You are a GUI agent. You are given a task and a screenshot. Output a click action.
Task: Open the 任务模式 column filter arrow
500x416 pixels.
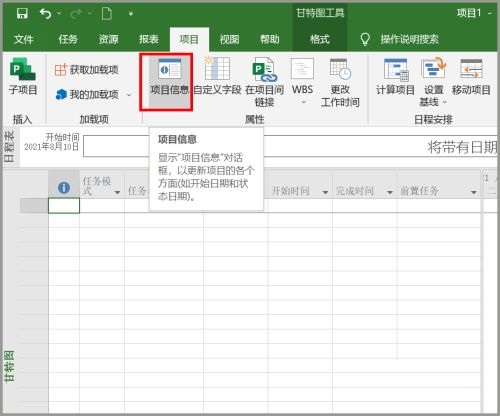(x=117, y=192)
